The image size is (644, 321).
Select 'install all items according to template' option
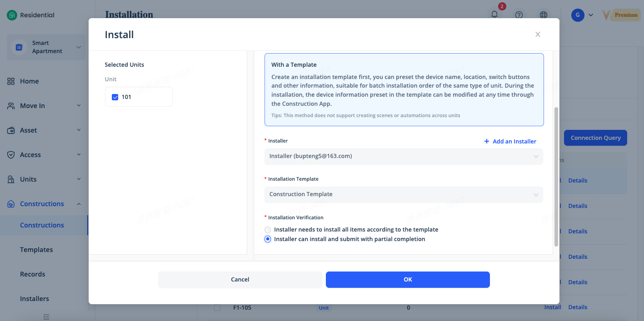[268, 230]
